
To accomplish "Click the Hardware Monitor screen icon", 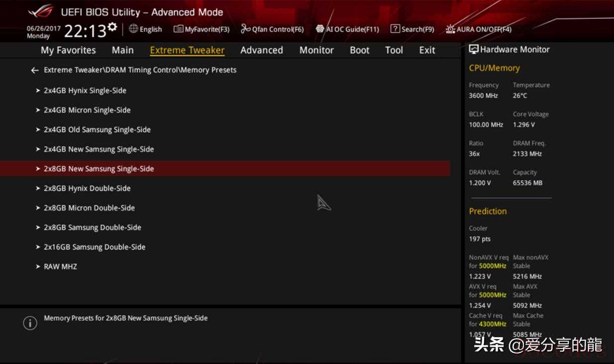I will (x=474, y=49).
